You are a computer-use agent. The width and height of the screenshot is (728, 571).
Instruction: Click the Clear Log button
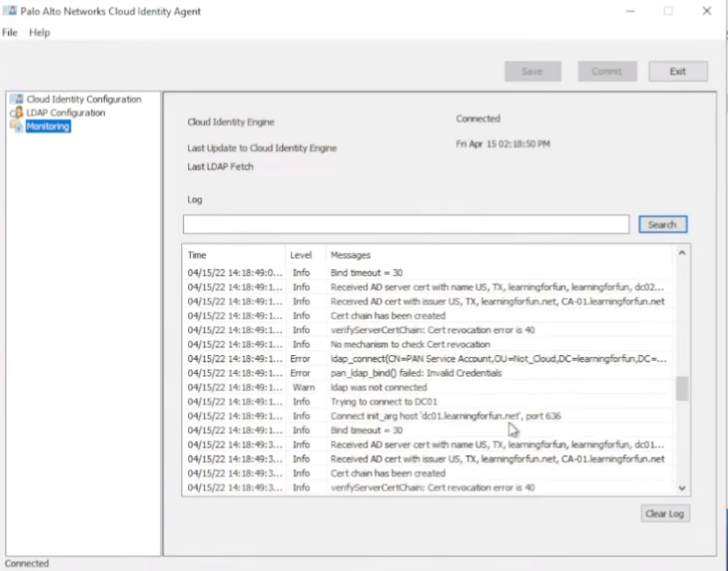665,514
